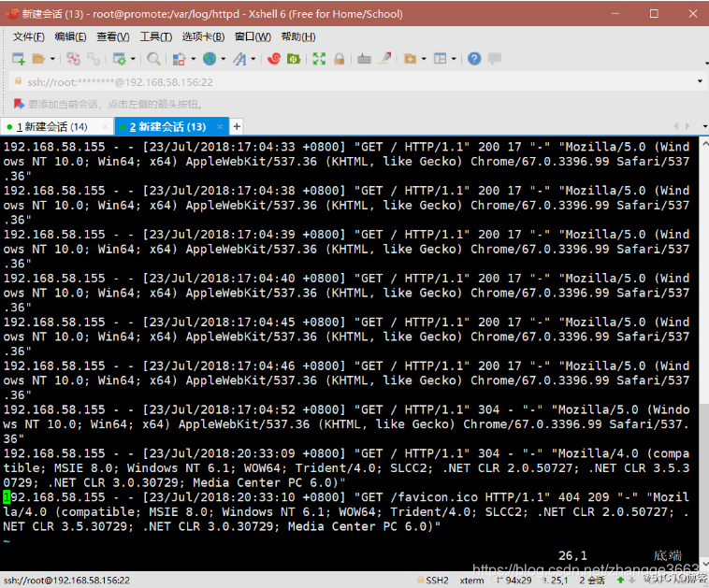This screenshot has width=709, height=588.
Task: Close the 新建会话 (14) tab
Action: click(106, 127)
